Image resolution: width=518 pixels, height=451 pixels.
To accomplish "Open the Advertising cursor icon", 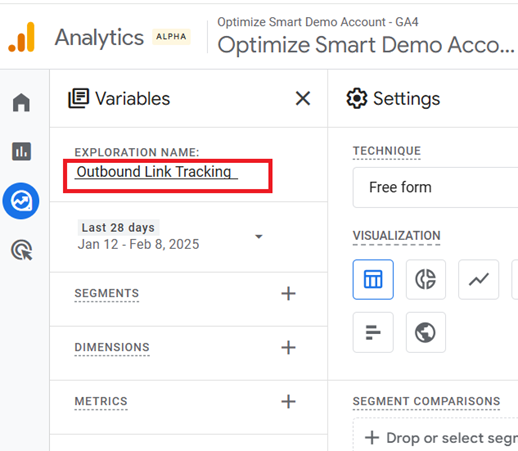I will (x=22, y=250).
